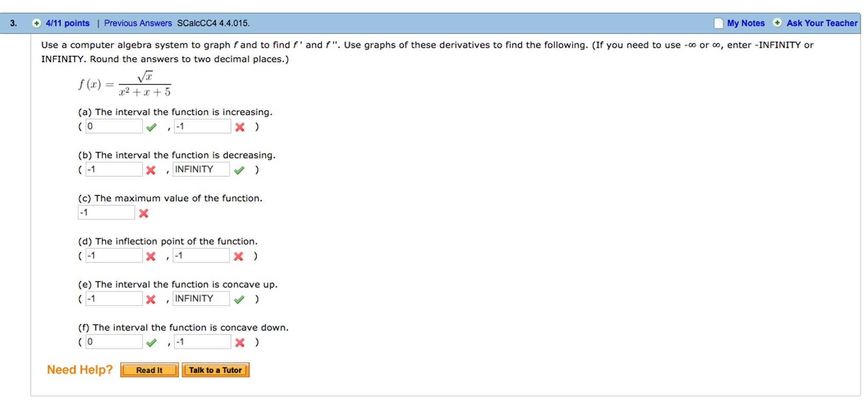Select the -1 field in the decreasing interval
This screenshot has width=868, height=414.
(114, 169)
